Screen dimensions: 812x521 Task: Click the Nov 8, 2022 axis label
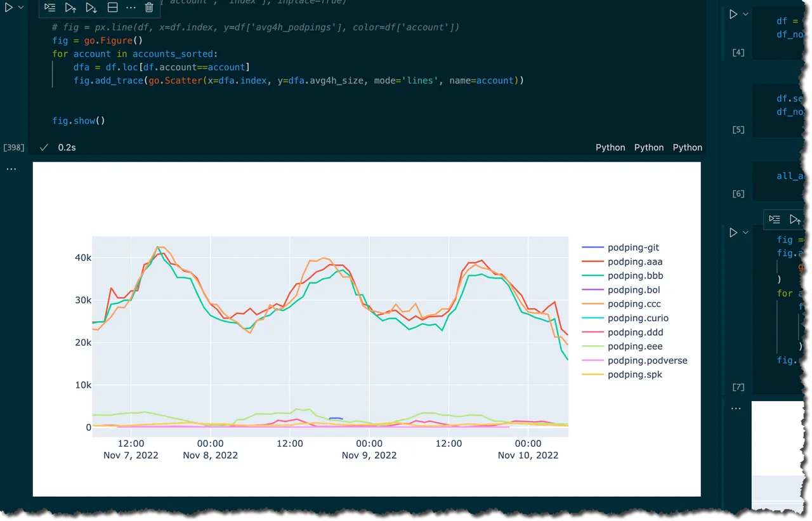tap(210, 455)
